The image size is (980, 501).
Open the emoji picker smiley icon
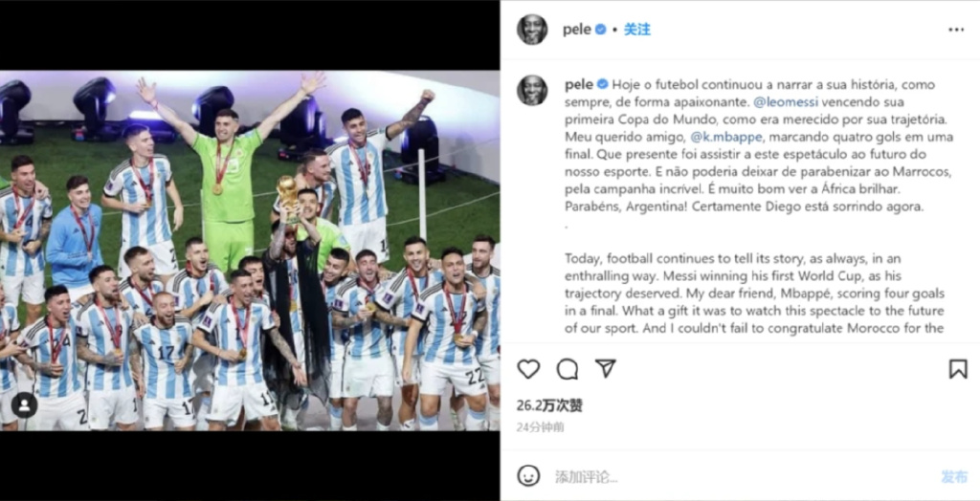[x=528, y=476]
